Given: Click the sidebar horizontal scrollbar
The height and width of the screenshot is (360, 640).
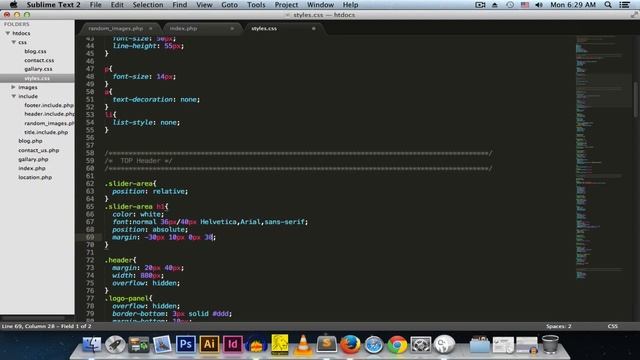Looking at the screenshot, I should (33, 318).
